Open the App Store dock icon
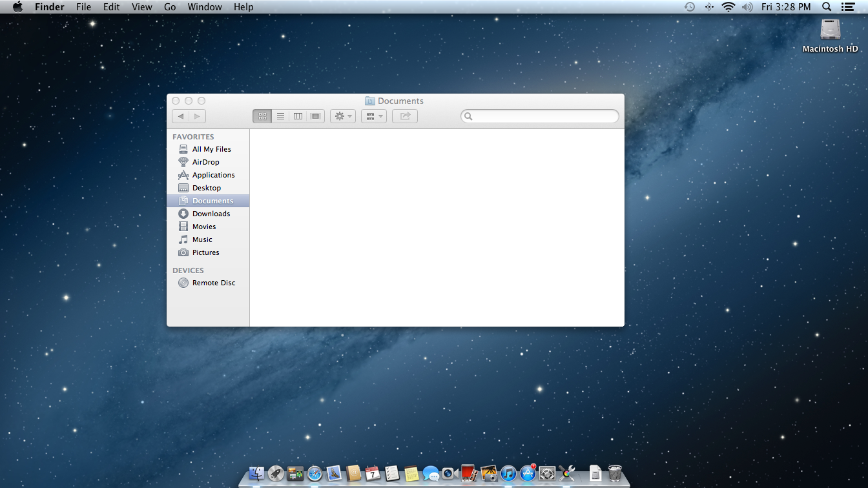 coord(528,474)
